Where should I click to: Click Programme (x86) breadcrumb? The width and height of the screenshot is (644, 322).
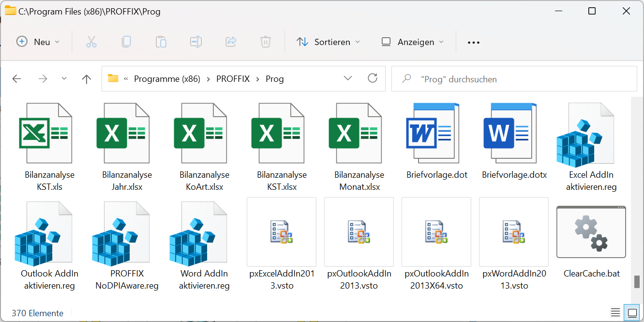click(167, 79)
